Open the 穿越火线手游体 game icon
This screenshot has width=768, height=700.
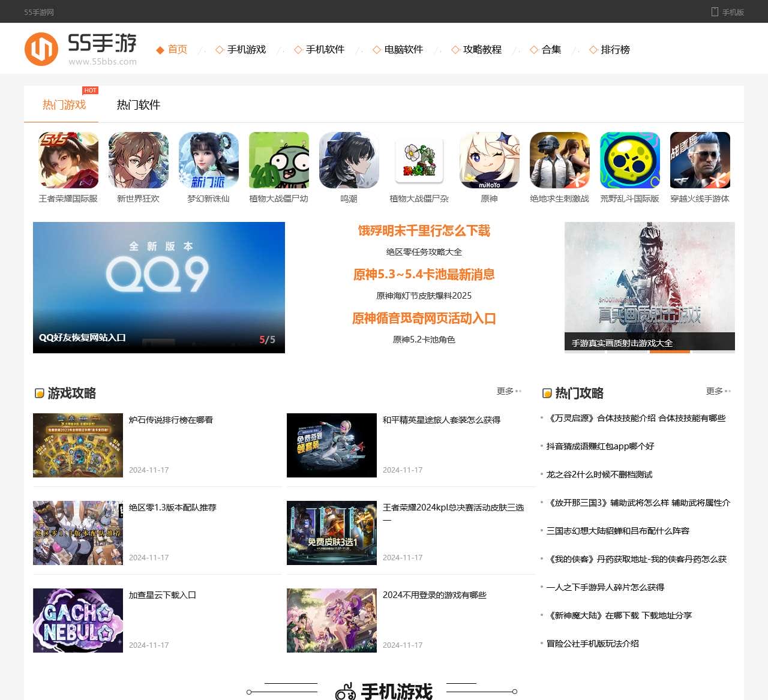coord(700,160)
